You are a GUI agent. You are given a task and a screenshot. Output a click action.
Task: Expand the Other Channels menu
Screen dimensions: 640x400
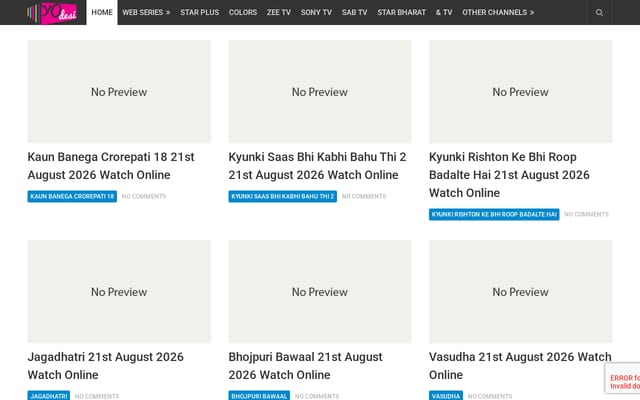click(498, 12)
